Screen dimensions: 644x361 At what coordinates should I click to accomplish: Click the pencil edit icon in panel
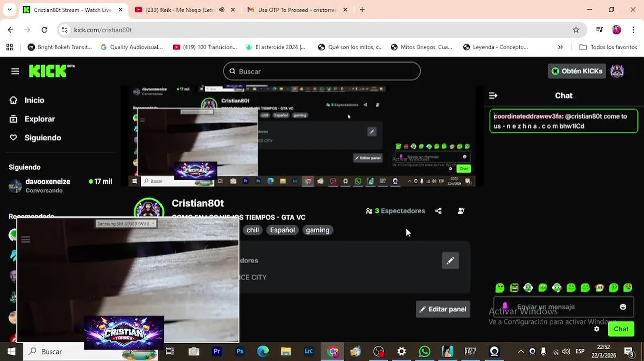[x=450, y=260]
